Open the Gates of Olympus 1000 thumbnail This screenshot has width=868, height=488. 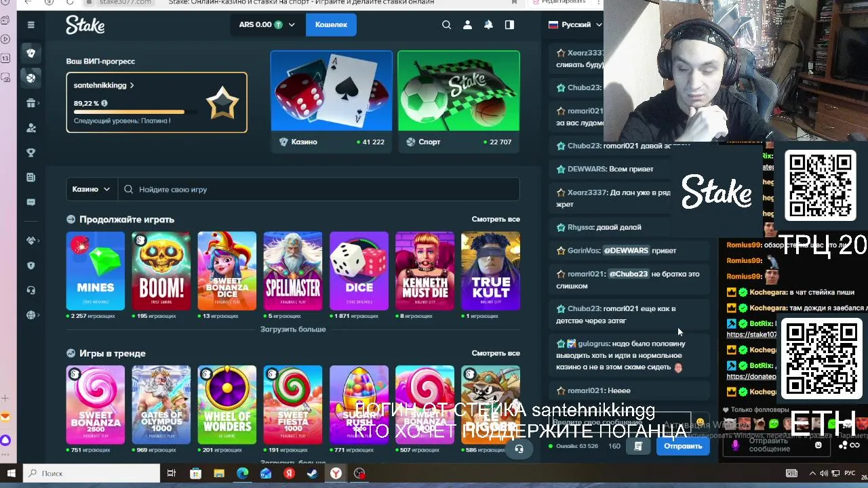(161, 405)
